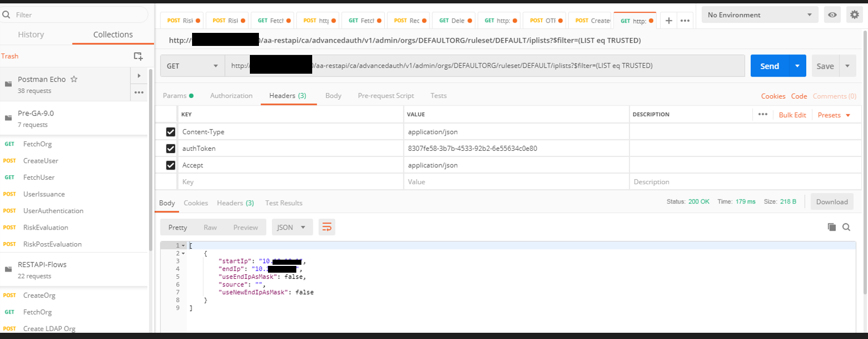Open search in response body
The height and width of the screenshot is (339, 868).
pyautogui.click(x=846, y=227)
